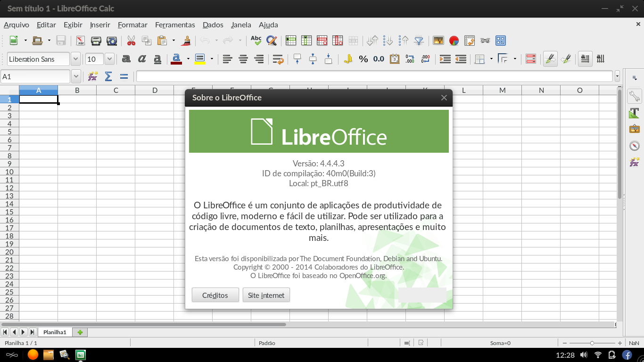Apply percent number format
Screen dimensions: 644x362
pos(363,59)
